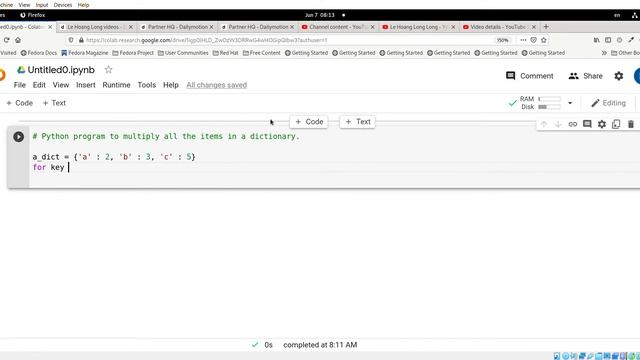Insert text cell above via hover button
Image resolution: width=640 pixels, height=360 pixels.
(358, 122)
